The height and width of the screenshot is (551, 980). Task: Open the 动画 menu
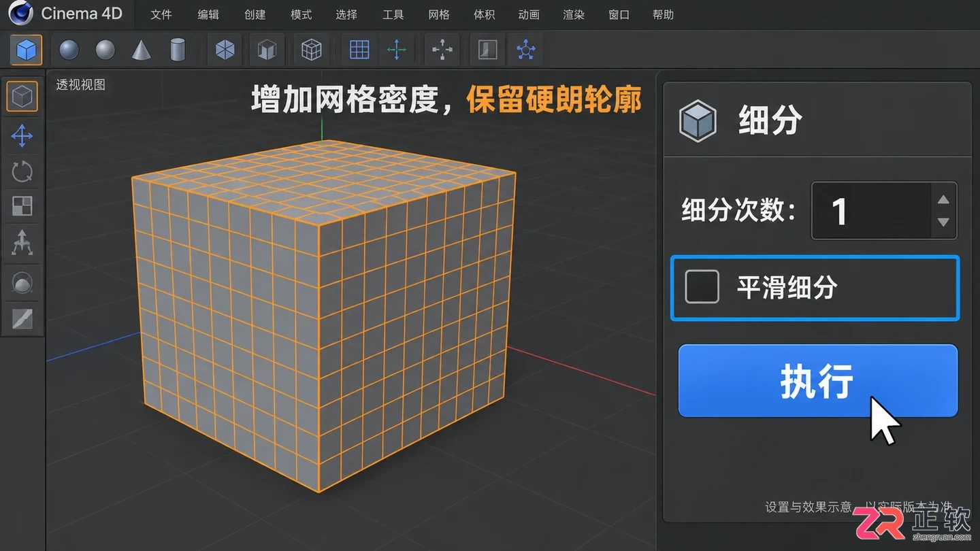click(x=529, y=14)
